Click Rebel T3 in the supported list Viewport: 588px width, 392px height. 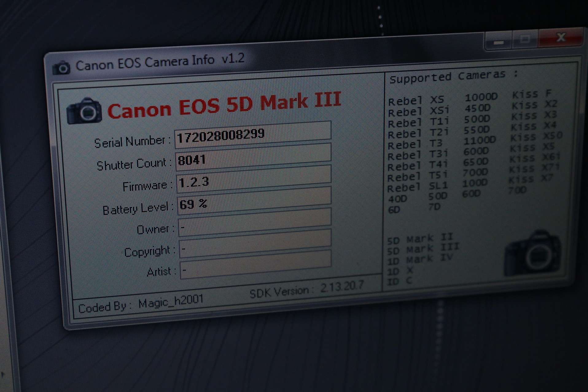[x=415, y=144]
